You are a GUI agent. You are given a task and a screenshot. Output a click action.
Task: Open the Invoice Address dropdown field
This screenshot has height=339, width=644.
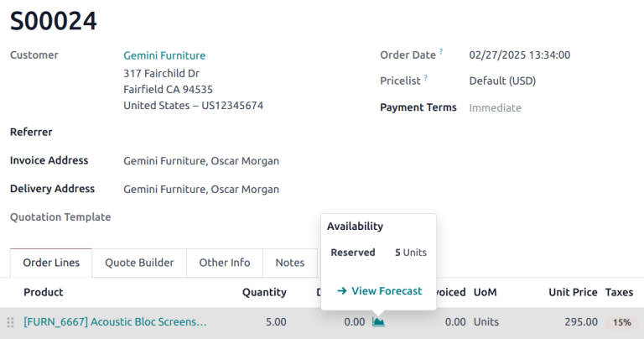click(x=201, y=161)
